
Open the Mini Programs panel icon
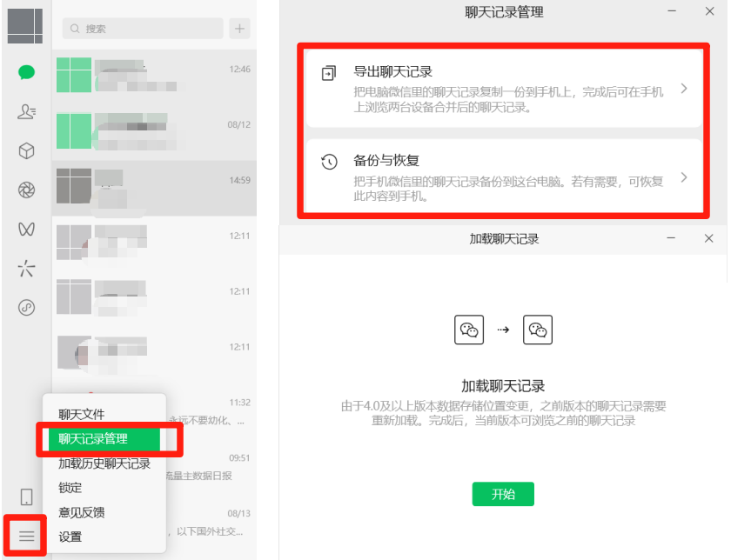click(25, 306)
